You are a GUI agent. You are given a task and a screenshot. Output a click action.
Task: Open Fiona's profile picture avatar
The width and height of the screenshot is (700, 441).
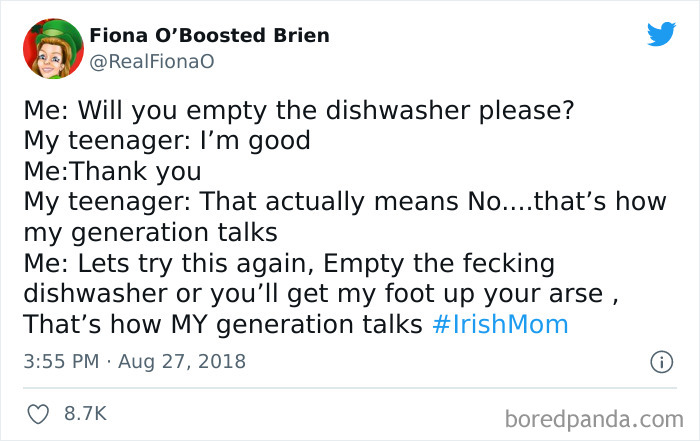53,48
